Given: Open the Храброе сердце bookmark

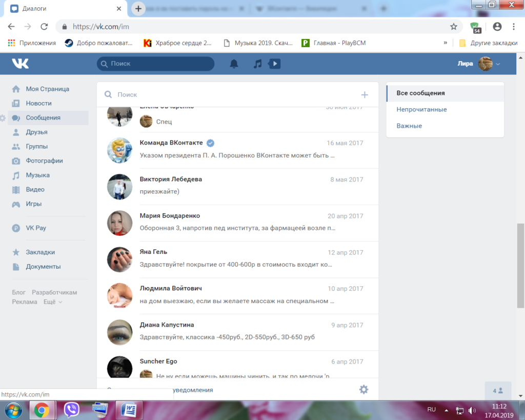Looking at the screenshot, I should tap(177, 43).
